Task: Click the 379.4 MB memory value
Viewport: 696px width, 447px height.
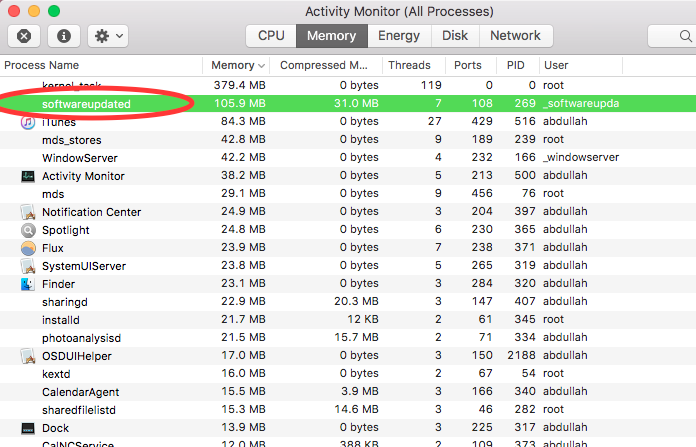Action: coord(239,85)
